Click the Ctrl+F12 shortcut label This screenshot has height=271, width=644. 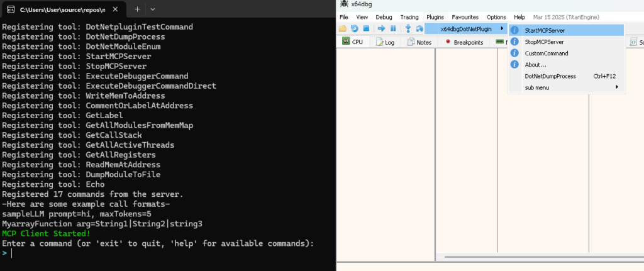click(x=604, y=76)
